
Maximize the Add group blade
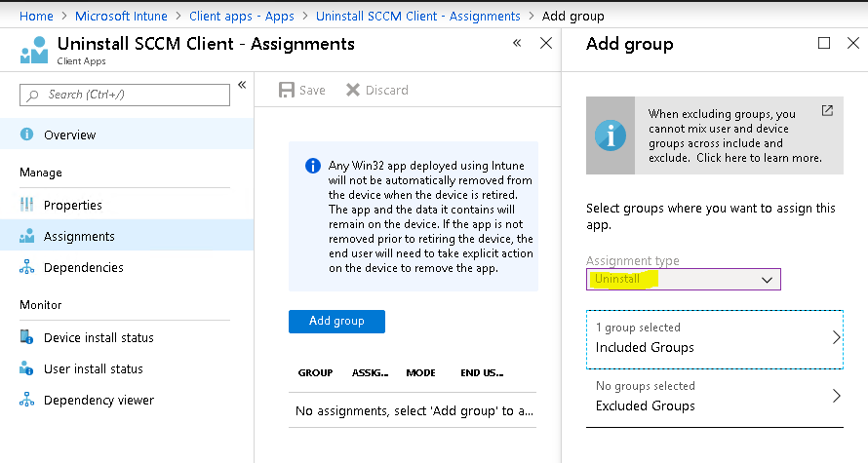click(x=824, y=43)
